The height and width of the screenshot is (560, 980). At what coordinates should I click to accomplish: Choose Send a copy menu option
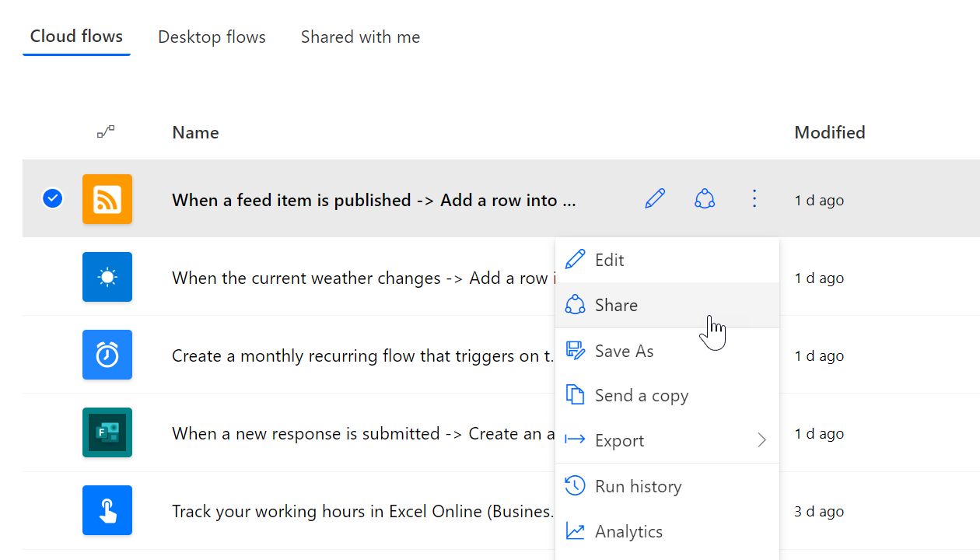(641, 395)
